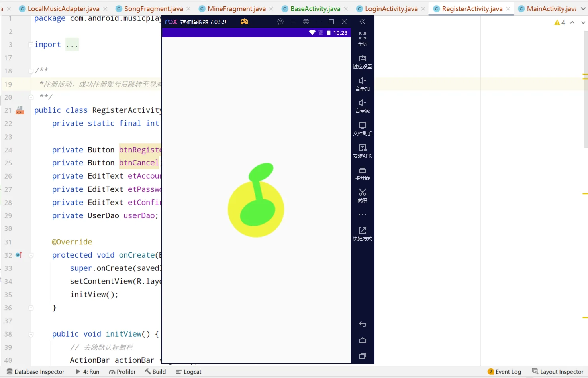Click the emulator clock showing 10:23

[340, 33]
